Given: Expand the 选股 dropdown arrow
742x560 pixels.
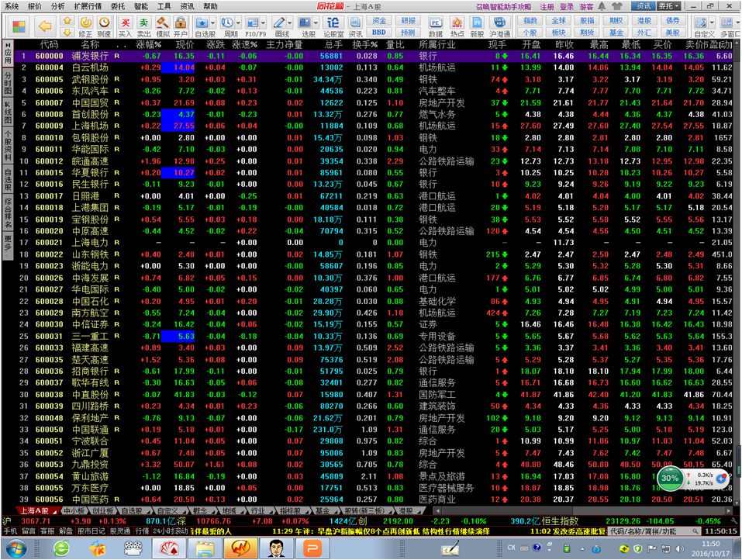Looking at the screenshot, I should pos(315,22).
